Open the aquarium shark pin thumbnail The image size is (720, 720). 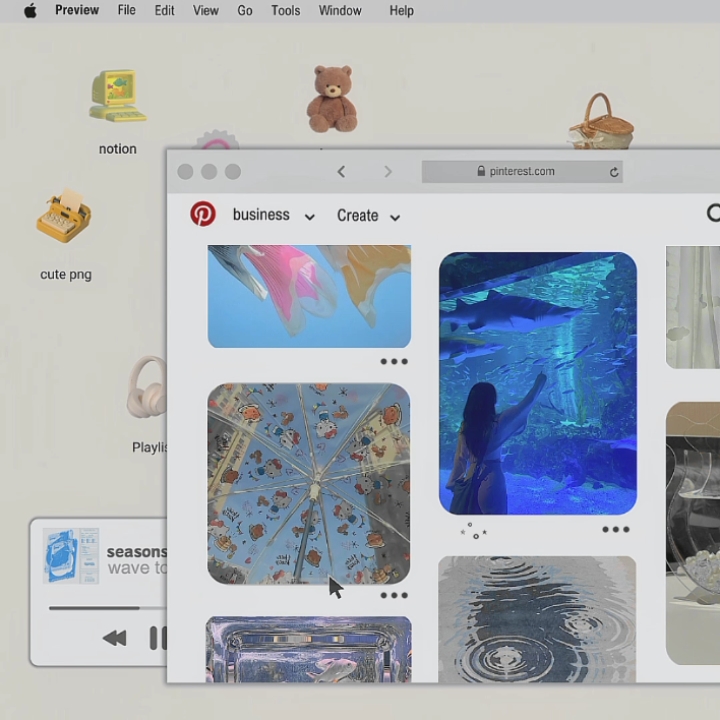(537, 382)
